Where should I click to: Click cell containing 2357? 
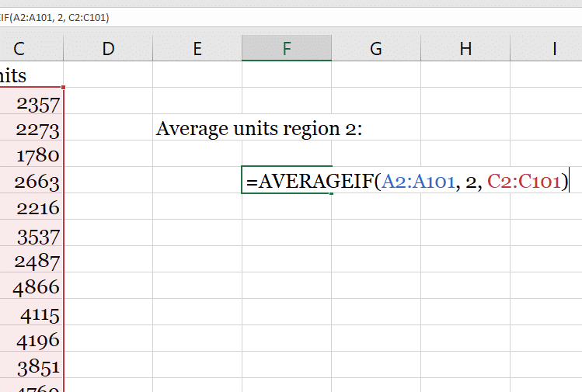pos(31,101)
